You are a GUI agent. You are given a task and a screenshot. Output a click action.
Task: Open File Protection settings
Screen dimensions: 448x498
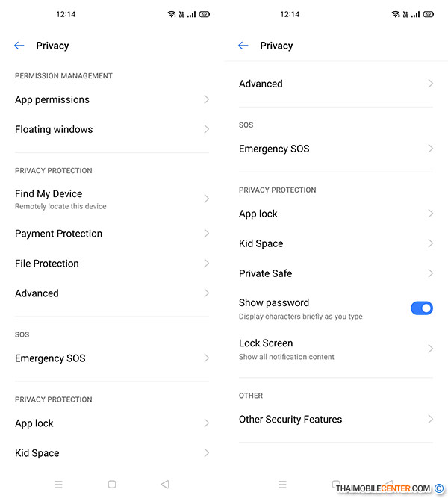tap(47, 264)
